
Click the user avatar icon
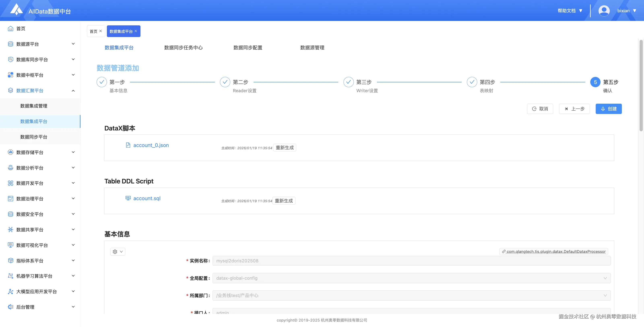click(x=604, y=11)
